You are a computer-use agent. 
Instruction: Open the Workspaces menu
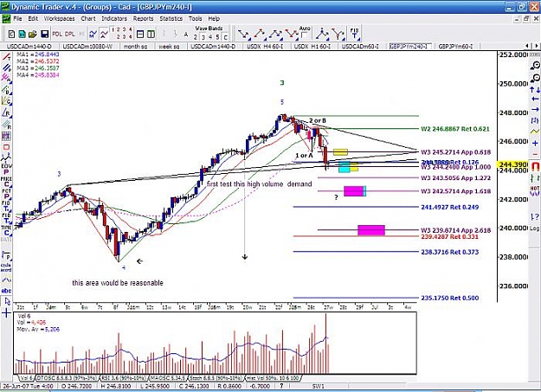[59, 19]
